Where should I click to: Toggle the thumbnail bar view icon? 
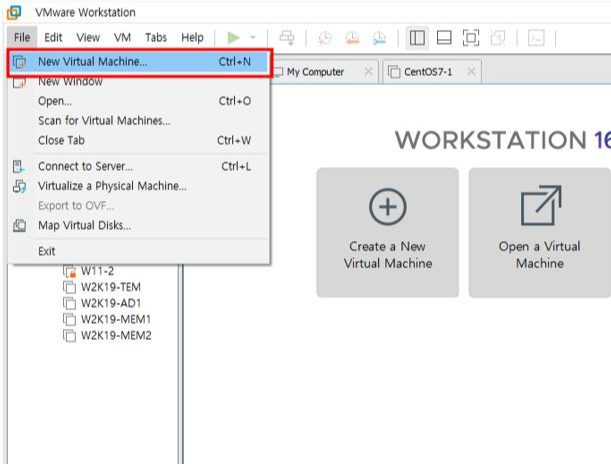point(444,38)
